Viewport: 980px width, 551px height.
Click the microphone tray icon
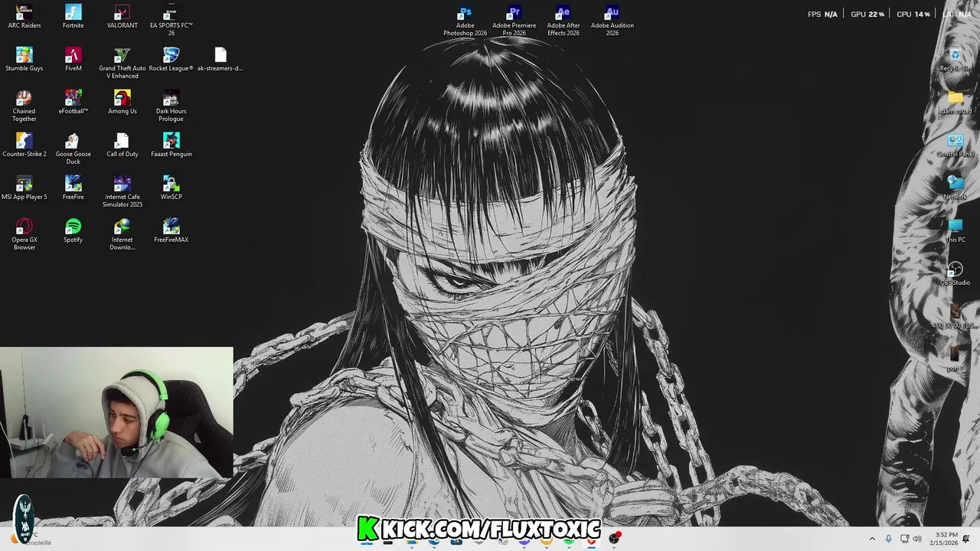click(888, 539)
